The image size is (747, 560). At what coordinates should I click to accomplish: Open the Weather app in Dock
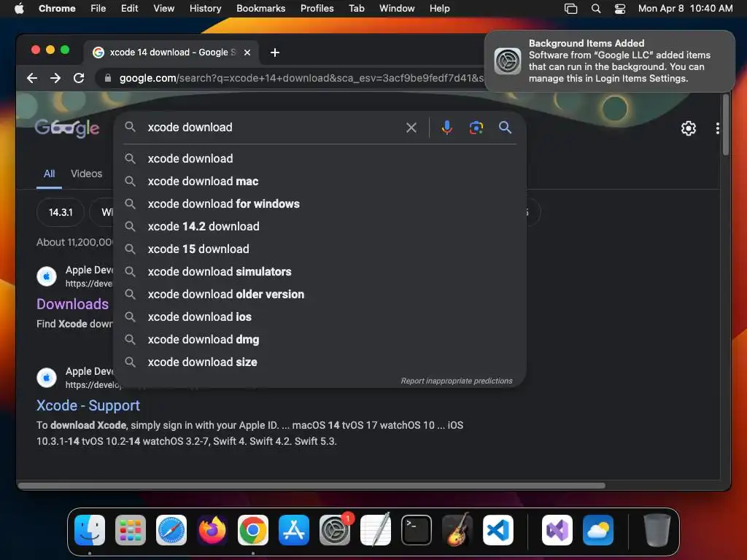[598, 530]
